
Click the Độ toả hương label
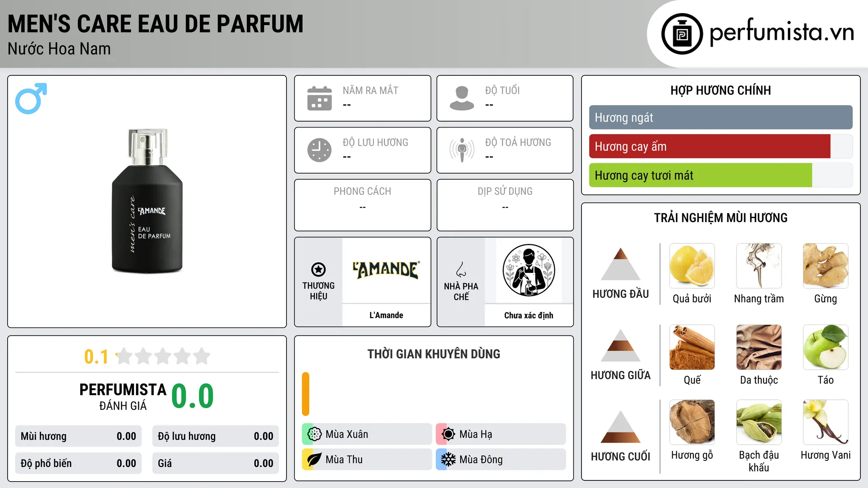click(x=518, y=142)
